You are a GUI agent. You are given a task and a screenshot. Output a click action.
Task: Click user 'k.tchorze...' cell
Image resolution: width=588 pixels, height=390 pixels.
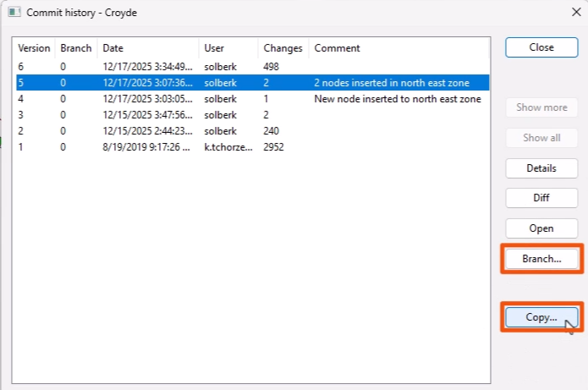(x=228, y=147)
